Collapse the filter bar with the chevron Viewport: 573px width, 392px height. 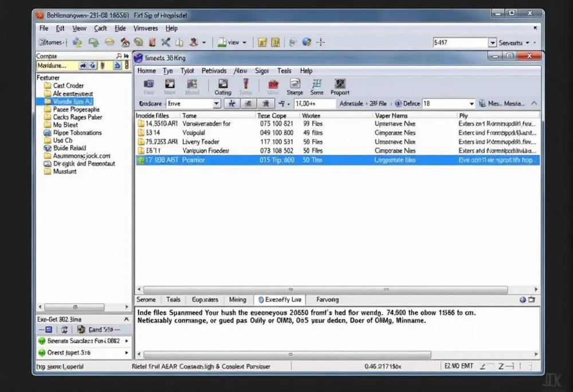pos(534,103)
